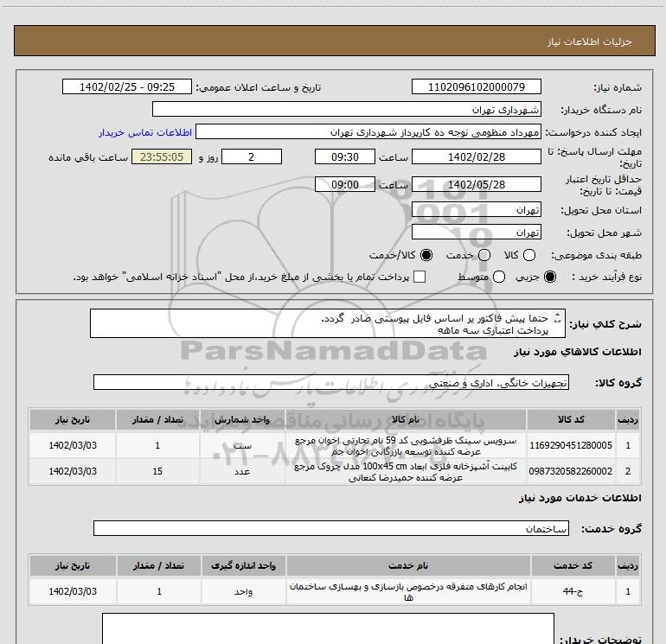This screenshot has width=666, height=644.
Task: Click price validity time field 09:00
Action: click(x=345, y=184)
